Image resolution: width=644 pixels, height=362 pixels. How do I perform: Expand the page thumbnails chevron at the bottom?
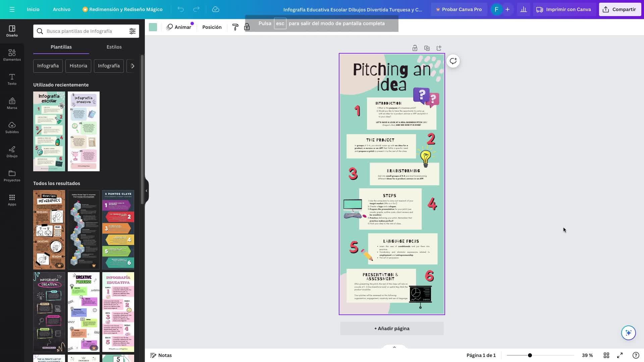click(394, 347)
